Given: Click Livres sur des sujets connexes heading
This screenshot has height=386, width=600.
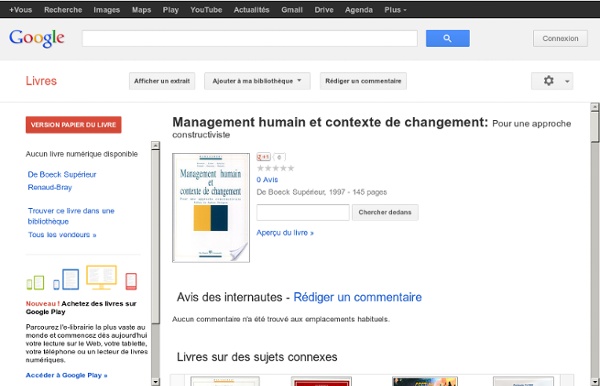Looking at the screenshot, I should 257,357.
